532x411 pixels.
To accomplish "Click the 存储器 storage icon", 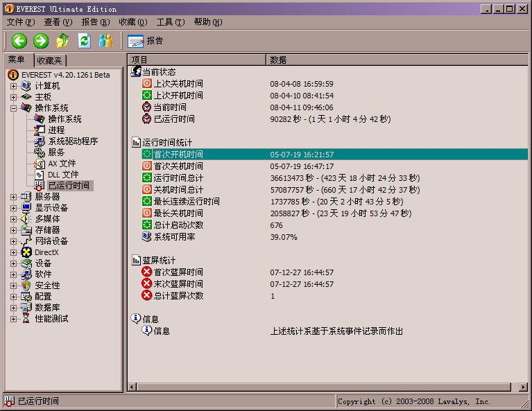I will pyautogui.click(x=26, y=230).
